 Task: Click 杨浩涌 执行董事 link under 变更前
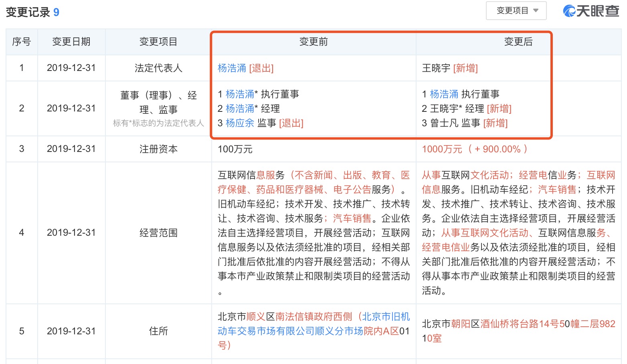click(240, 94)
